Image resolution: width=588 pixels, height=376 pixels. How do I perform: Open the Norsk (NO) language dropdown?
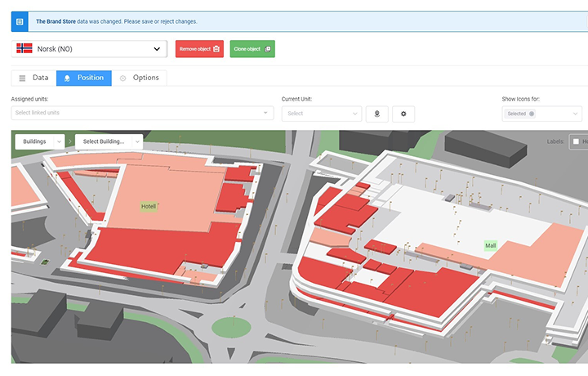coord(89,49)
